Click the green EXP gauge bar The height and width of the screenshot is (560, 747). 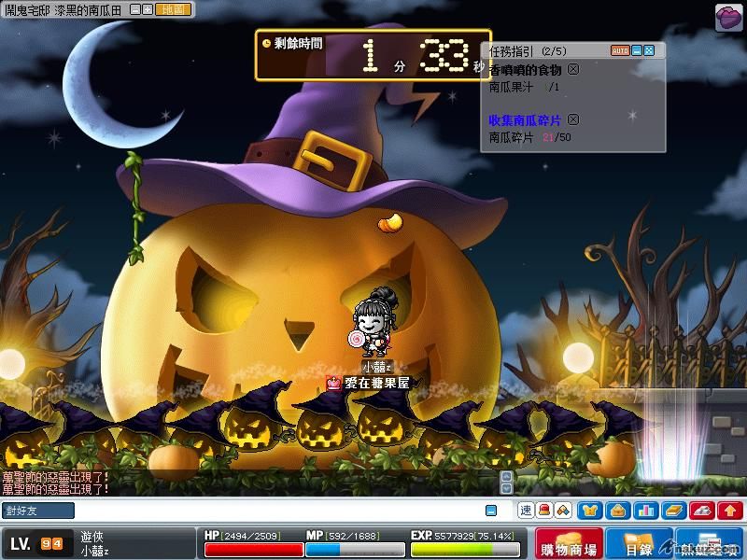click(465, 550)
